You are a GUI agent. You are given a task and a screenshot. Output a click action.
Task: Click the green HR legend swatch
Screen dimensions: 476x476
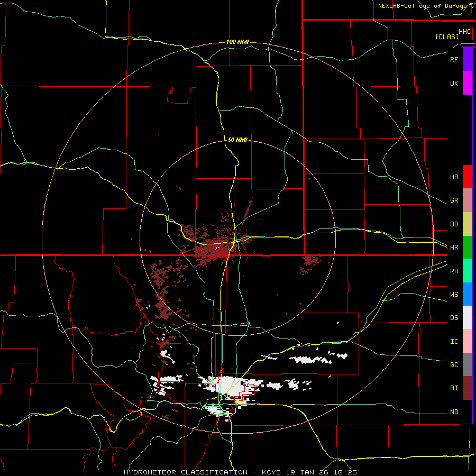(x=467, y=248)
